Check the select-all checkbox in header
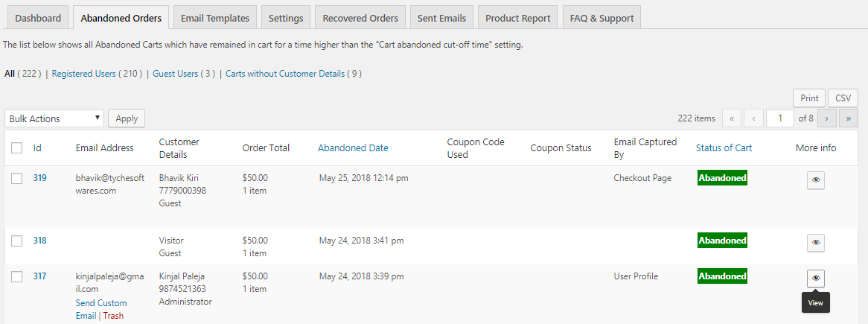Image resolution: width=868 pixels, height=324 pixels. [x=16, y=148]
